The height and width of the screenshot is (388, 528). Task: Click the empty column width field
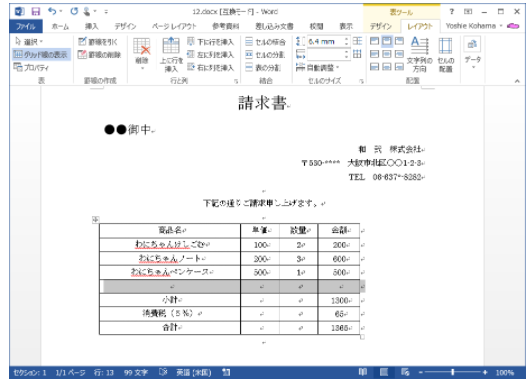point(325,54)
